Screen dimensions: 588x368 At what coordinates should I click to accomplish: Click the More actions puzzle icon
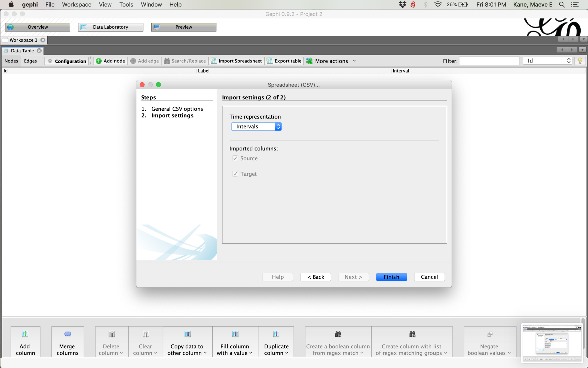tap(310, 61)
